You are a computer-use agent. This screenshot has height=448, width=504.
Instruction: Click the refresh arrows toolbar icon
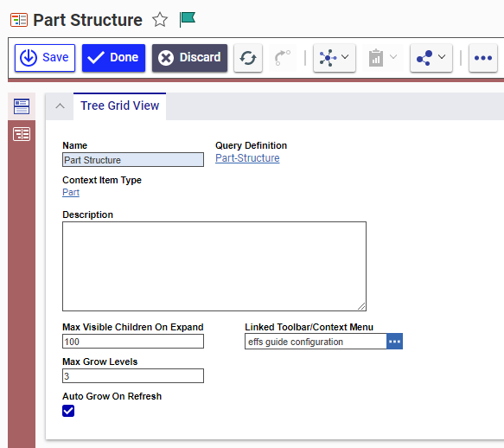248,58
